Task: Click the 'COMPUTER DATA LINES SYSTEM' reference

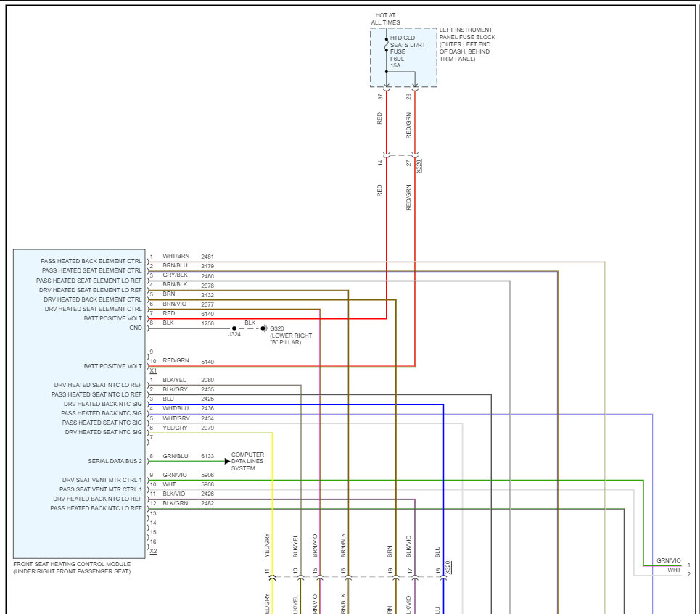Action: (247, 461)
